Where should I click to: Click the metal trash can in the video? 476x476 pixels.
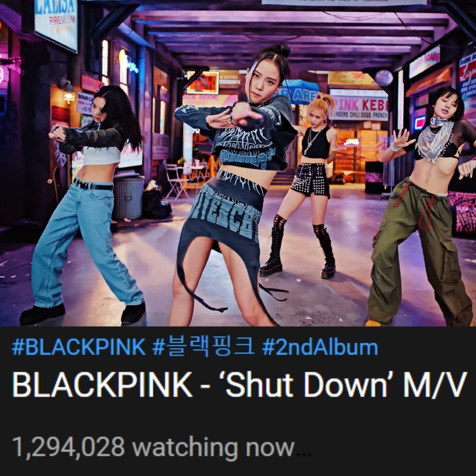[128, 198]
